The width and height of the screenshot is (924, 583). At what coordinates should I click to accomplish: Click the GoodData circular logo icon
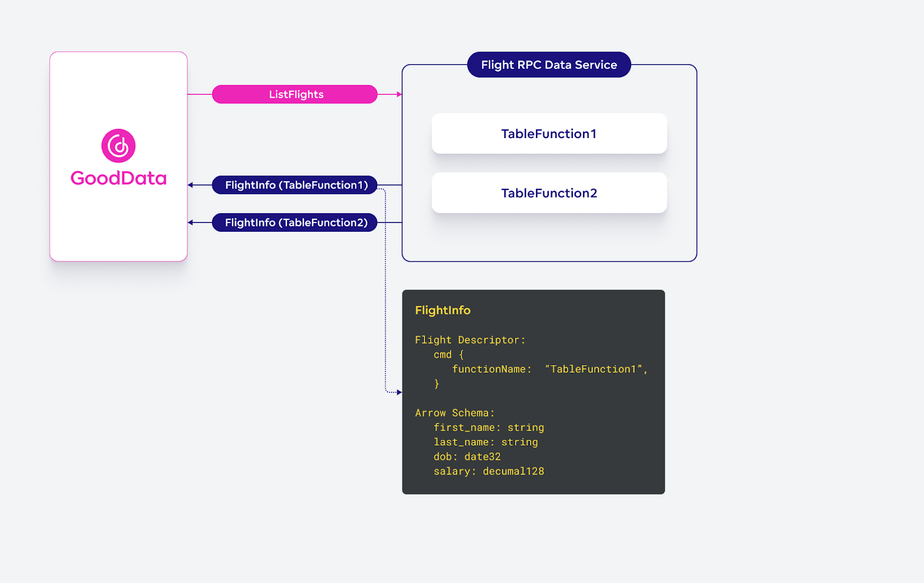pos(118,146)
